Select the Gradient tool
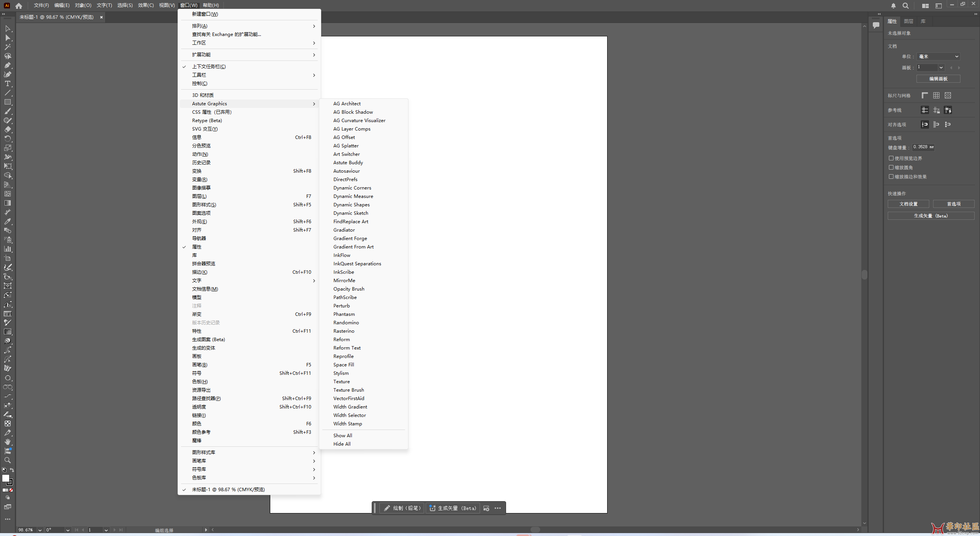Viewport: 980px width, 536px height. click(x=8, y=203)
